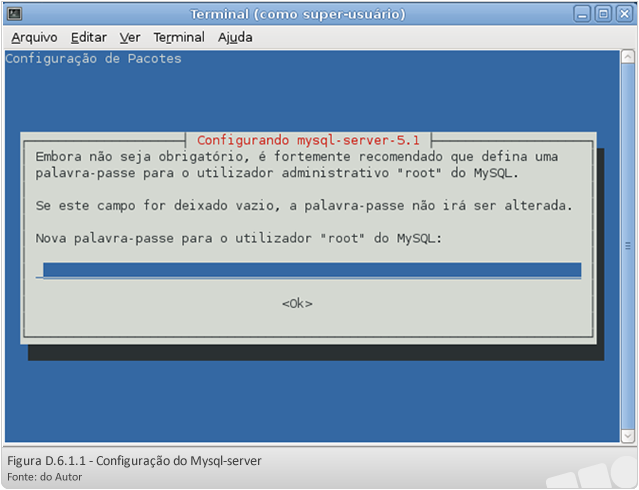Screen dimensions: 639x490
Task: Click the vertical scrollbar handle
Action: click(x=628, y=246)
